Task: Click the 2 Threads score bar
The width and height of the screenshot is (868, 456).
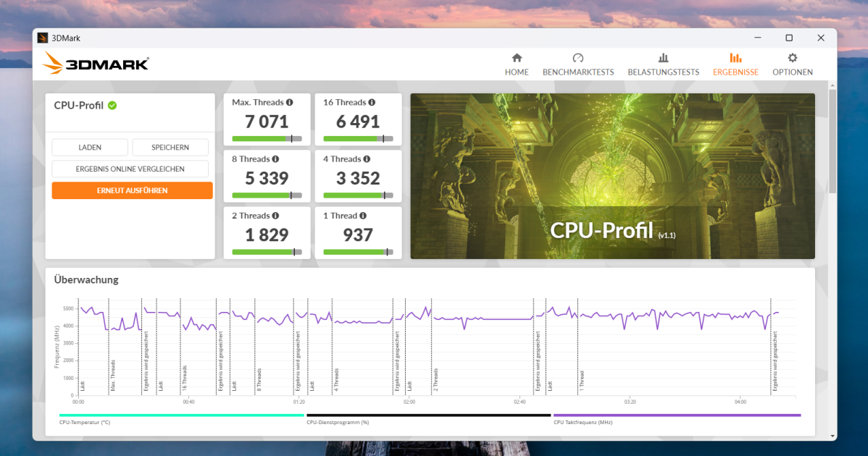Action: 267,252
